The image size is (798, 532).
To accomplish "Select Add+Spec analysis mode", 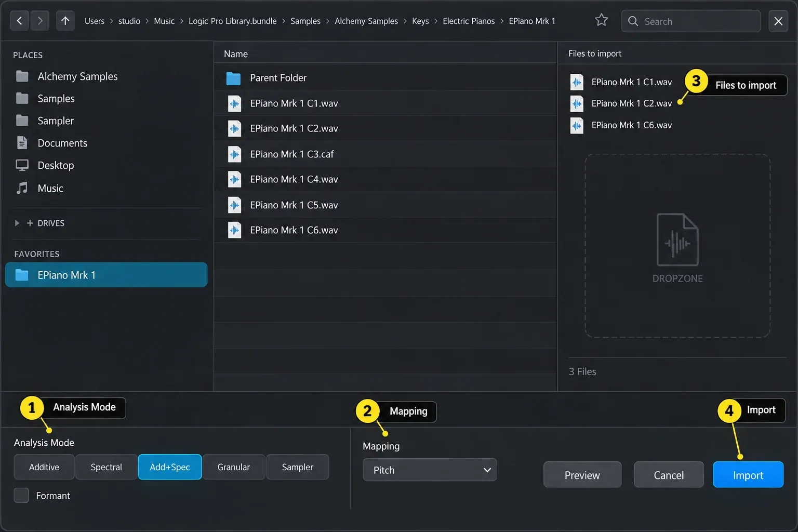I will click(x=170, y=467).
